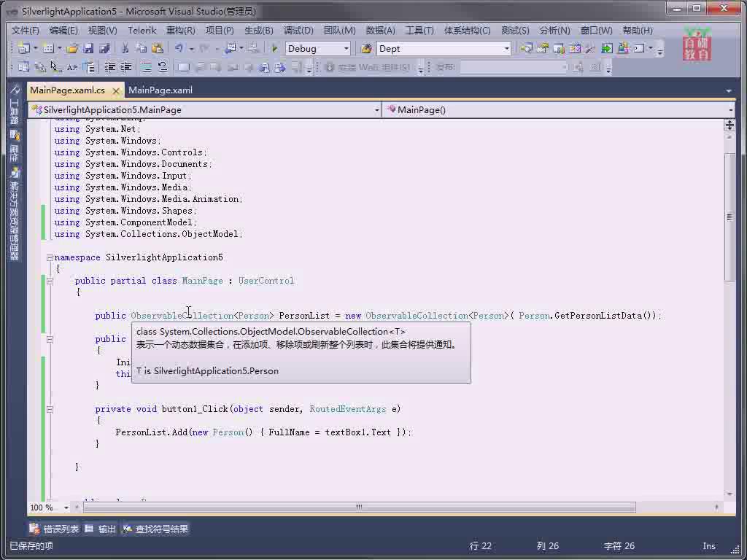This screenshot has width=747, height=560.
Task: Click the horizontal scrollbar thumb below code
Action: click(x=359, y=507)
